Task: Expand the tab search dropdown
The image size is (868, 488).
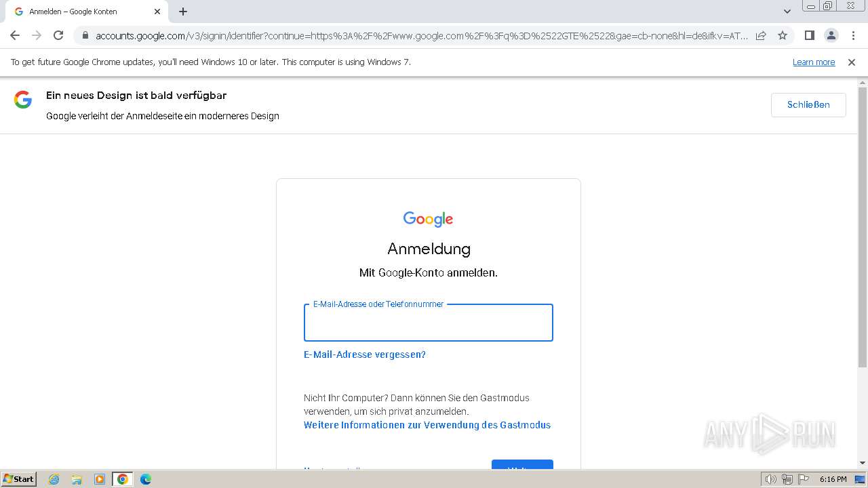Action: tap(787, 12)
